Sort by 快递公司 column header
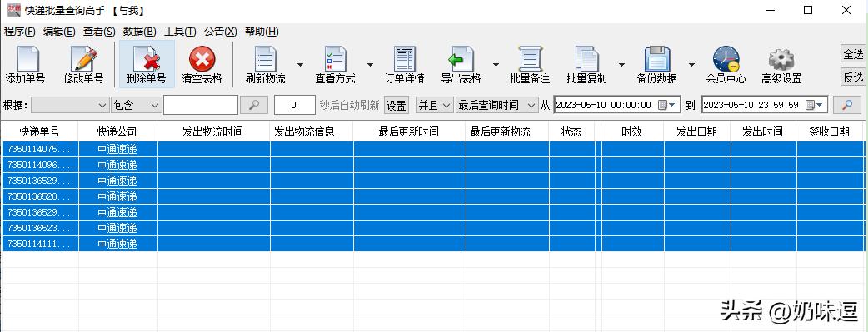The height and width of the screenshot is (332, 868). coord(117,131)
